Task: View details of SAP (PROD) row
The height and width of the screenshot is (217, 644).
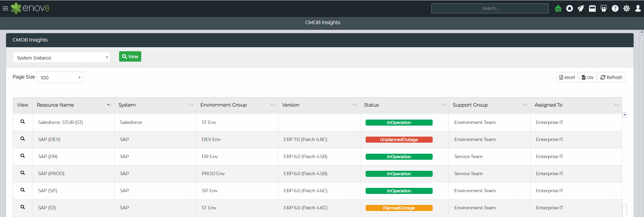Action: click(x=22, y=173)
